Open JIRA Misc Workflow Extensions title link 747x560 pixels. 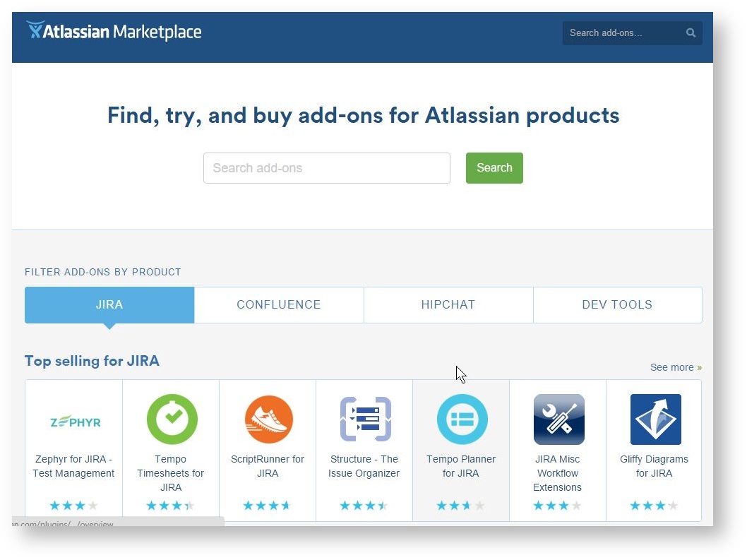click(557, 472)
